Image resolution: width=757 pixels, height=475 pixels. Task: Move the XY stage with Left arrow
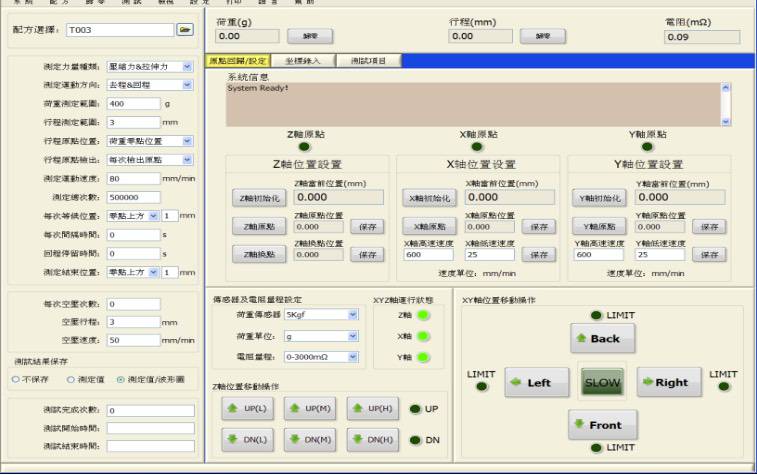pyautogui.click(x=537, y=382)
